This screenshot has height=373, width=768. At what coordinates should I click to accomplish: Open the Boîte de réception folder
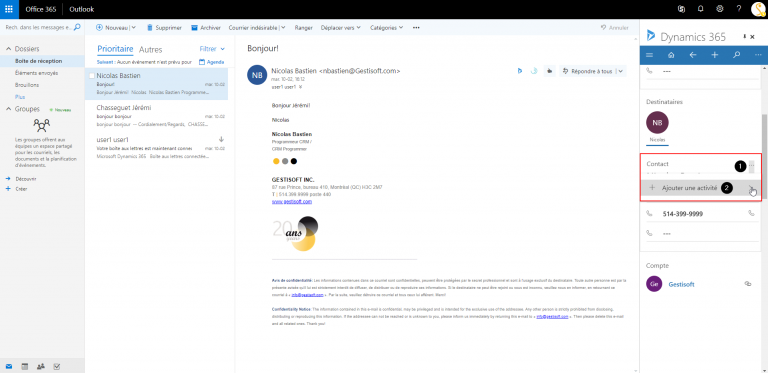[x=38, y=61]
